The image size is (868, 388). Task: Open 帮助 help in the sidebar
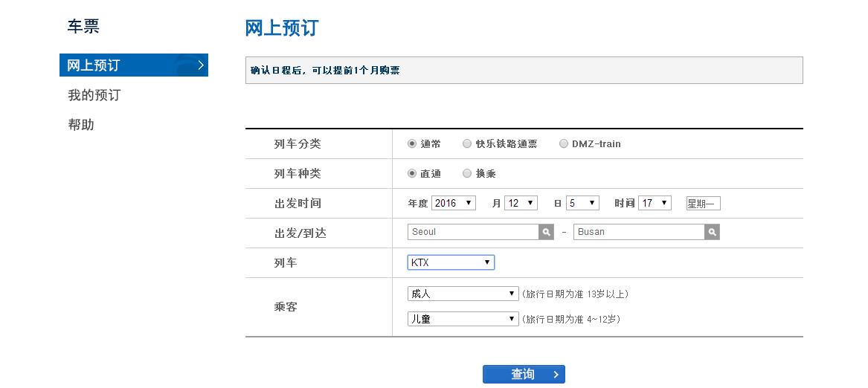point(81,125)
